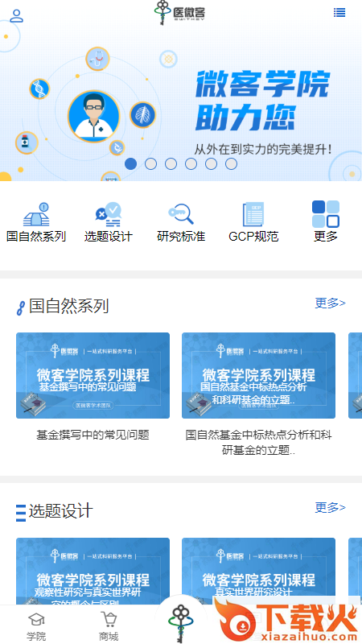Tap the doctor avatar in banner
Screen dimensions: 362x644
[94, 117]
